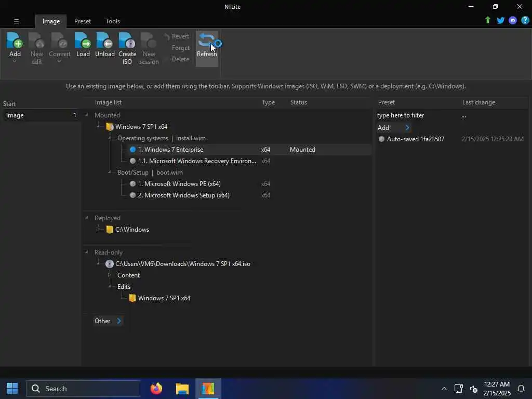Click the Status column header
Image resolution: width=532 pixels, height=399 pixels.
click(299, 102)
